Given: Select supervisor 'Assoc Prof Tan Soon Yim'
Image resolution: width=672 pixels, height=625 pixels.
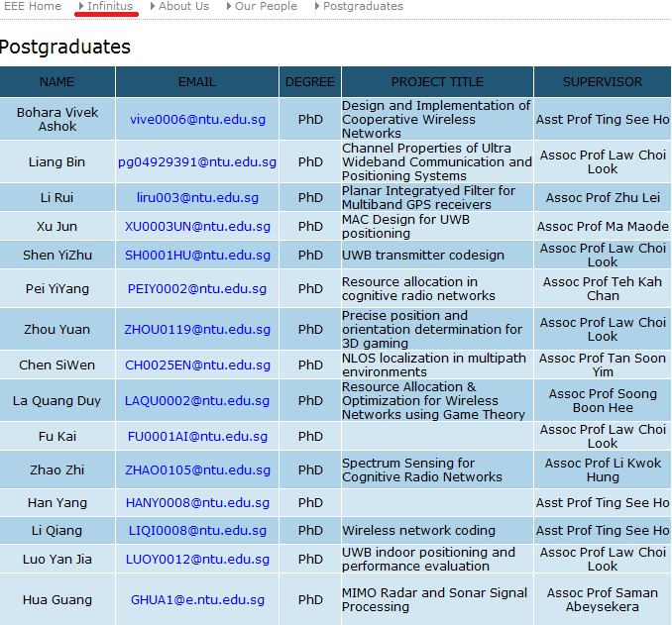Looking at the screenshot, I should pos(603,365).
